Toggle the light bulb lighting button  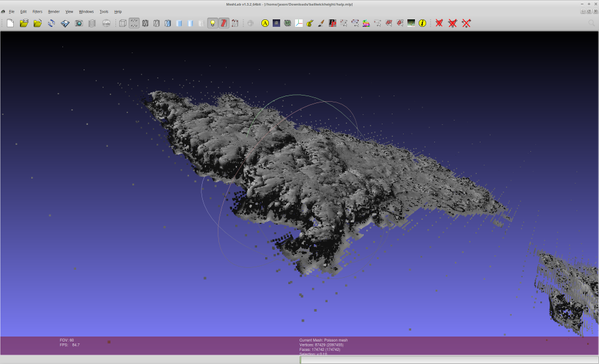(212, 23)
